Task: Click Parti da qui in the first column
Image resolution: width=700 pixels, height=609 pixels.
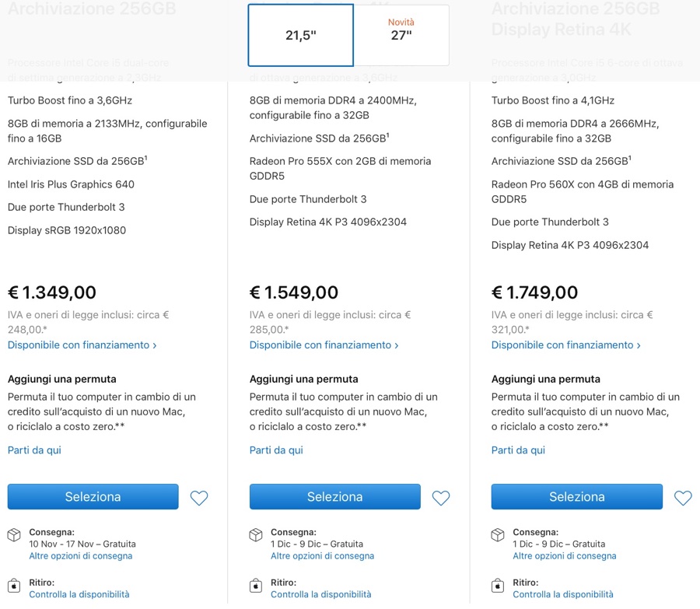Action: [34, 450]
